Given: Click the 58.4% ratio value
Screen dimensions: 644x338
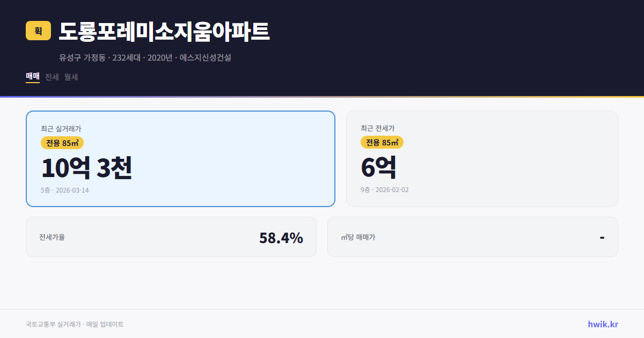Looking at the screenshot, I should tap(281, 237).
